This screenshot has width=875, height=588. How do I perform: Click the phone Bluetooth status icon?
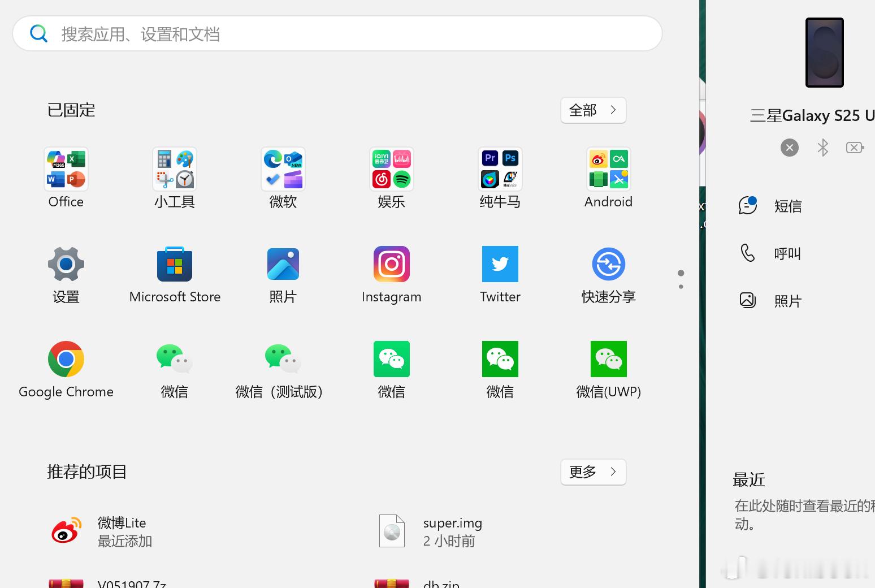click(x=823, y=148)
